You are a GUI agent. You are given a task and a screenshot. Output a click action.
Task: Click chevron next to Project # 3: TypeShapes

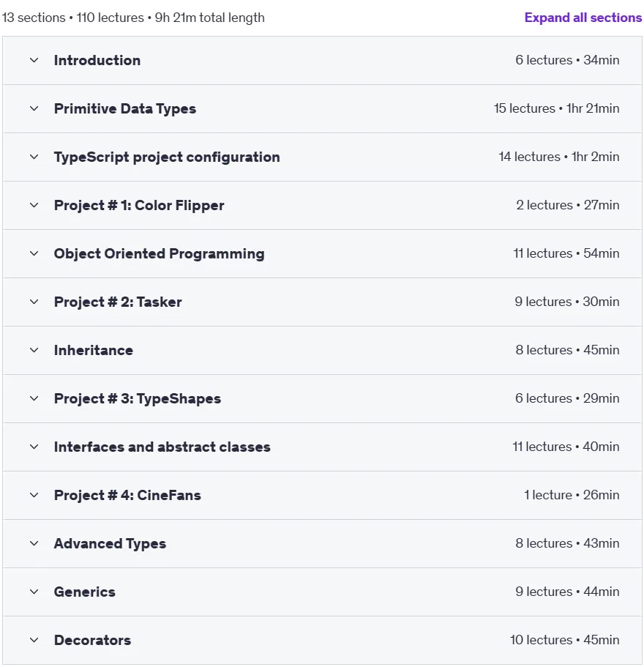coord(34,398)
